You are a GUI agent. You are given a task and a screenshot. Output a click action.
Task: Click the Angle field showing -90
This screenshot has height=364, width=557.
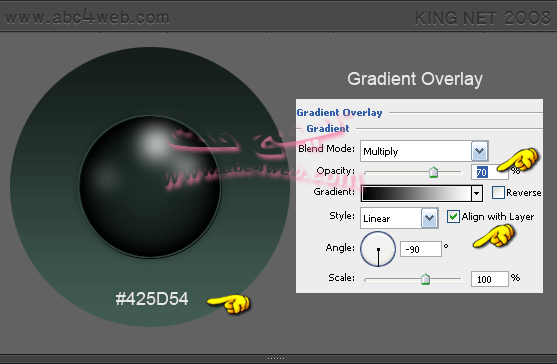421,249
